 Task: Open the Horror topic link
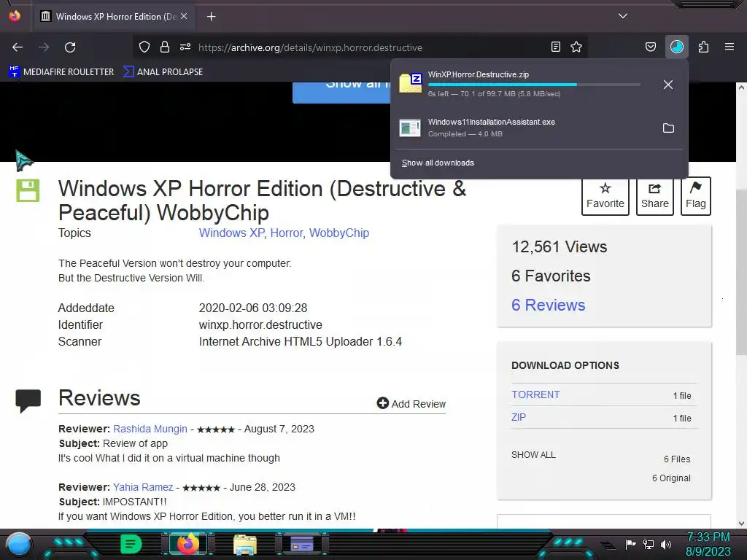coord(286,233)
